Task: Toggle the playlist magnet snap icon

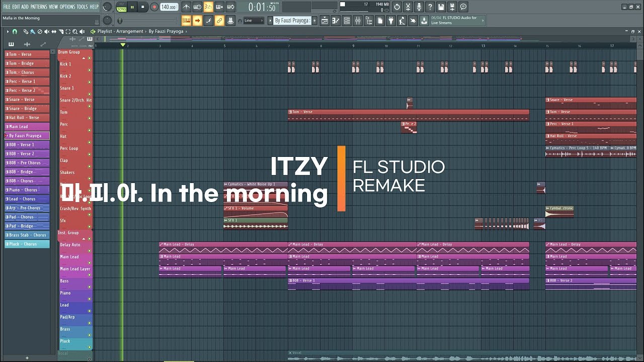Action: pyautogui.click(x=15, y=31)
